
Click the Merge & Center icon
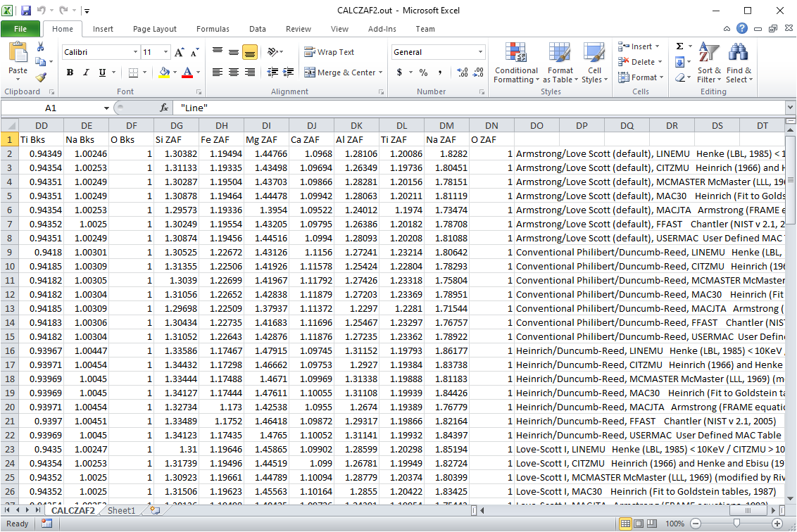click(x=310, y=72)
